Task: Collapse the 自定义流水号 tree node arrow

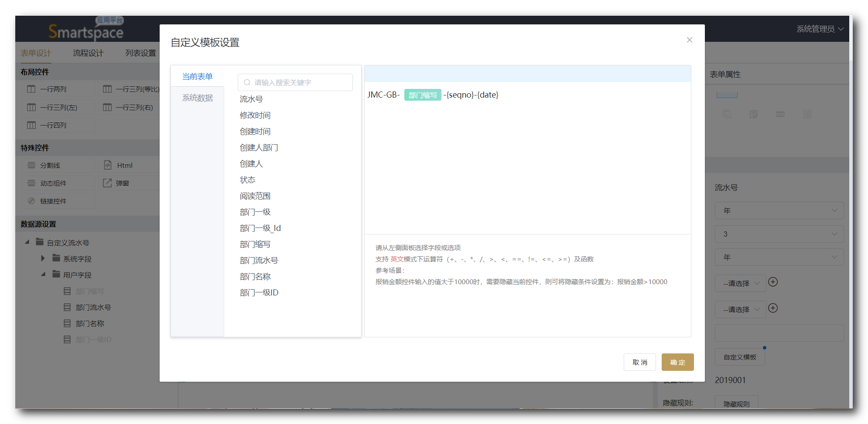Action: pos(27,242)
